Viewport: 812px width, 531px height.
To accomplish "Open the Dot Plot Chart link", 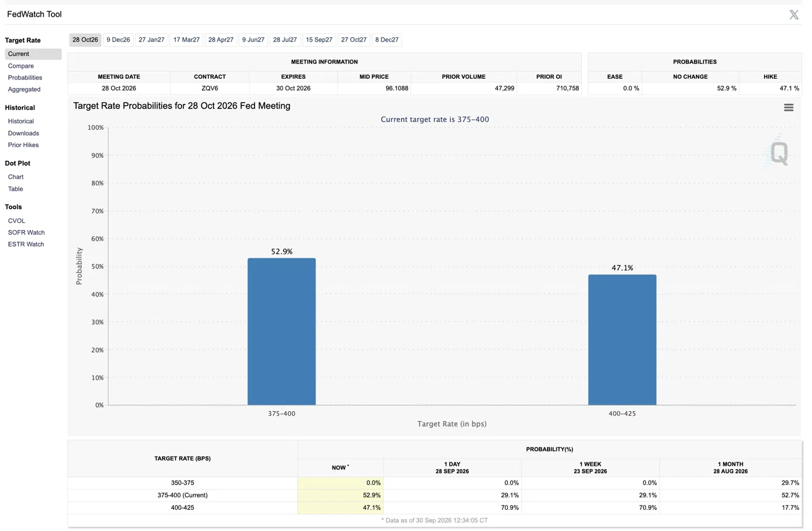I will pyautogui.click(x=16, y=177).
